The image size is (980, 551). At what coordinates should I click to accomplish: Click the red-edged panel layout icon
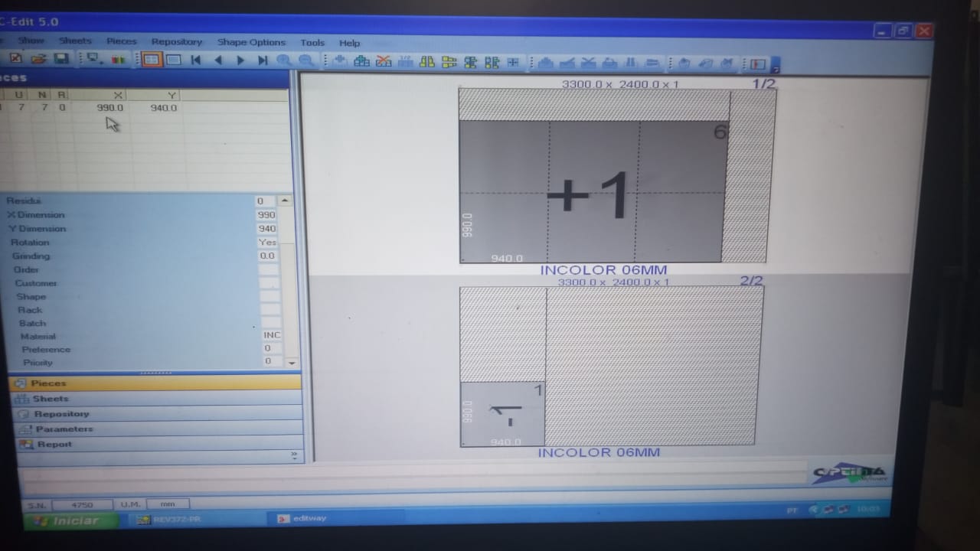coord(758,64)
